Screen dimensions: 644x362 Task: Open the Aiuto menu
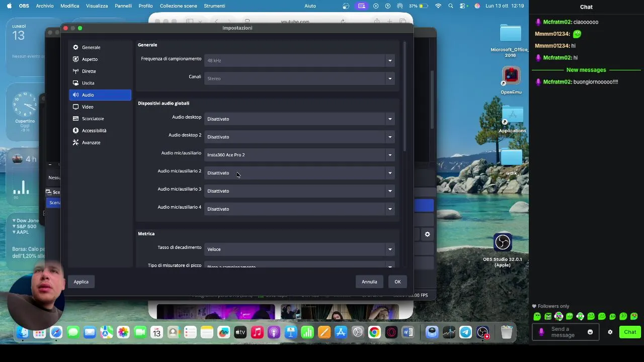point(310,6)
